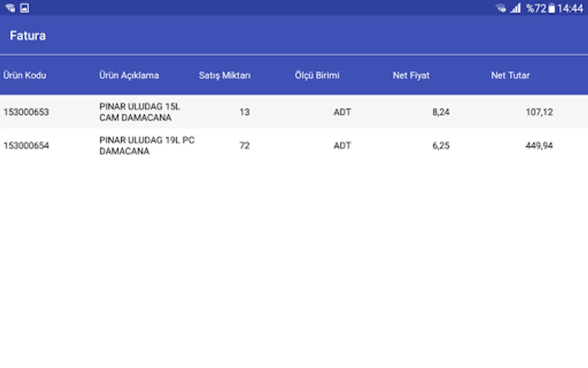Image resolution: width=588 pixels, height=368 pixels.
Task: Tap net total 107,12
Action: tap(539, 112)
